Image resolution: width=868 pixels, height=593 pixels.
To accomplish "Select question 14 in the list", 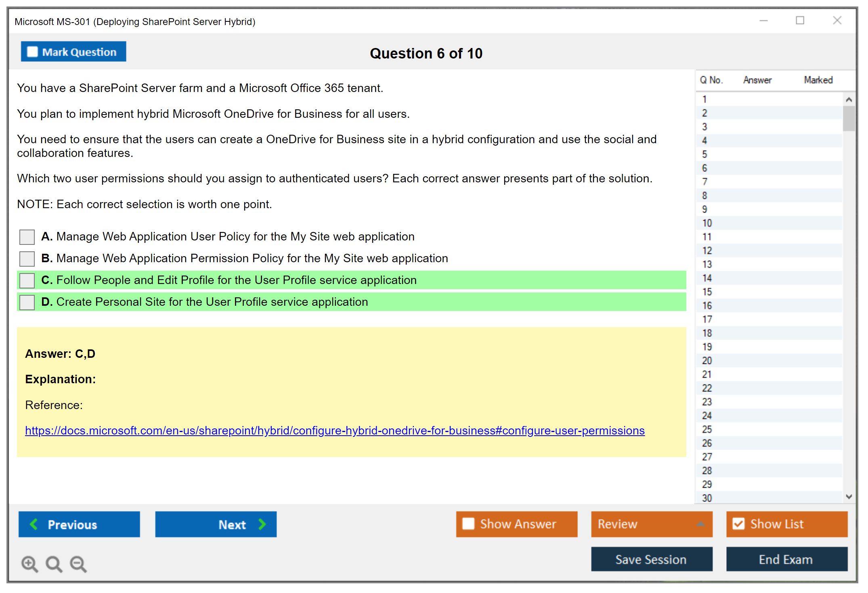I will tap(707, 278).
